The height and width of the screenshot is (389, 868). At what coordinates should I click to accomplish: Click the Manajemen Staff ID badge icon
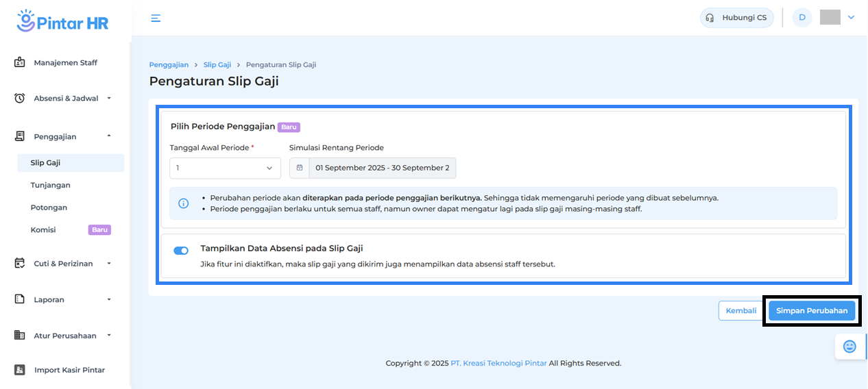[x=20, y=62]
